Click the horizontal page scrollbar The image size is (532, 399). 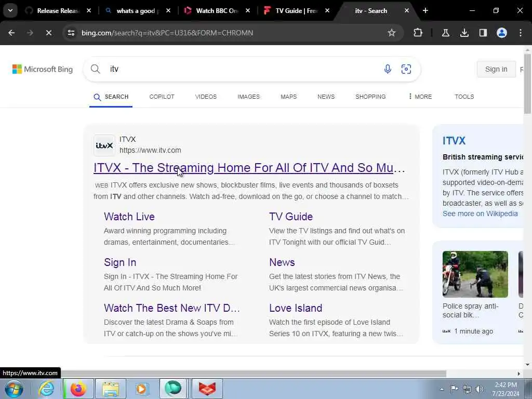[255, 374]
